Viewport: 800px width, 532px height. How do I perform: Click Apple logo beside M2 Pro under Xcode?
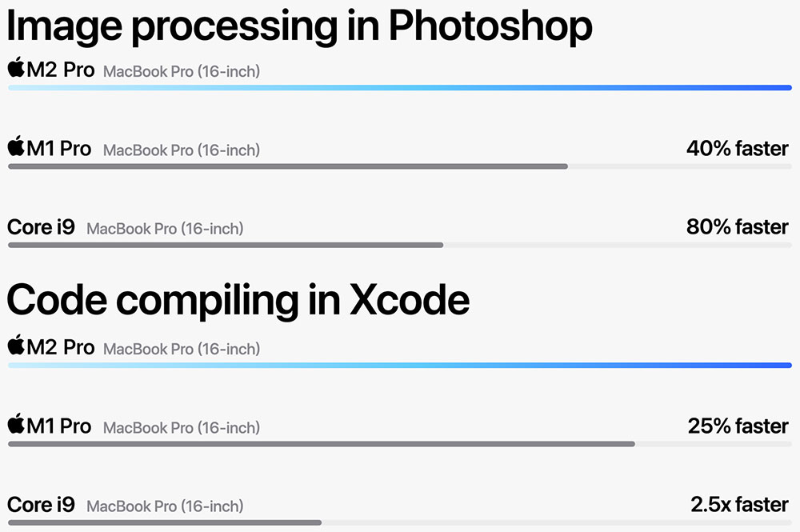(16, 346)
